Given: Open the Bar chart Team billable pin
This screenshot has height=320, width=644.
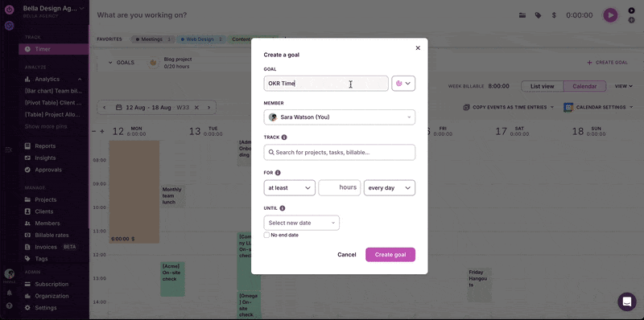Looking at the screenshot, I should 53,91.
